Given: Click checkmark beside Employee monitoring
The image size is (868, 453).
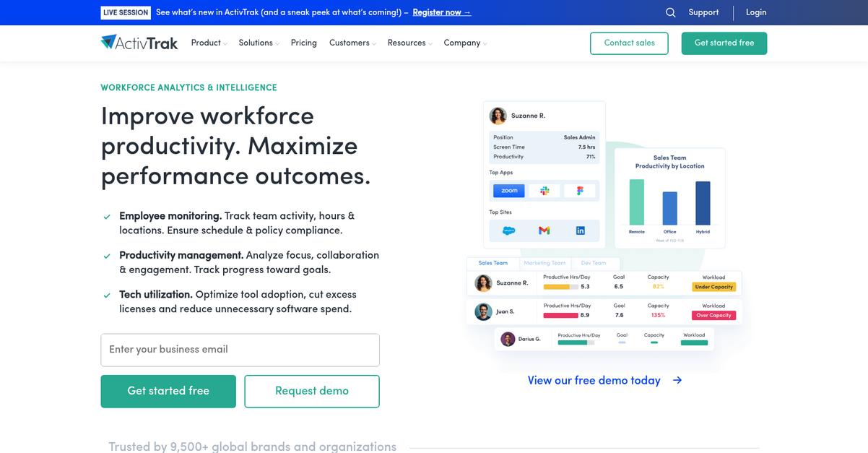Looking at the screenshot, I should [x=107, y=217].
